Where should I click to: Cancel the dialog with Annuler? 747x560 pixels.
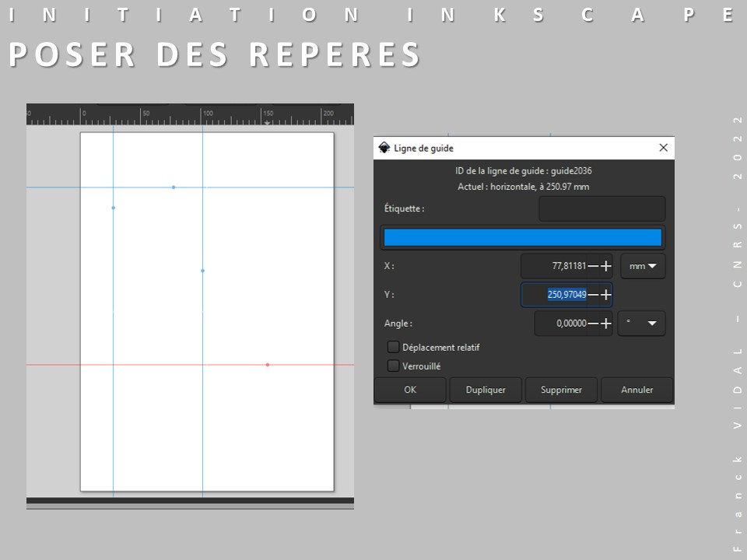click(x=637, y=390)
